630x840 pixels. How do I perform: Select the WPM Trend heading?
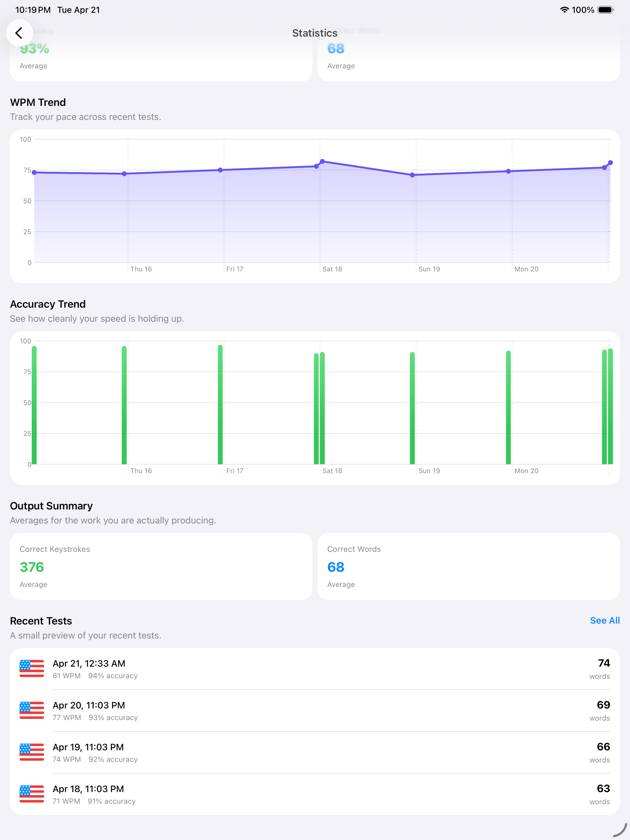pyautogui.click(x=38, y=102)
